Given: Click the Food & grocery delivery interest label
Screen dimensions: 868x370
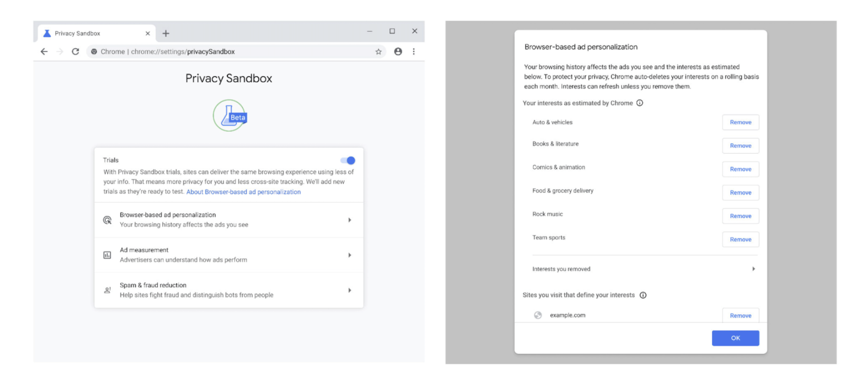Looking at the screenshot, I should (x=563, y=191).
